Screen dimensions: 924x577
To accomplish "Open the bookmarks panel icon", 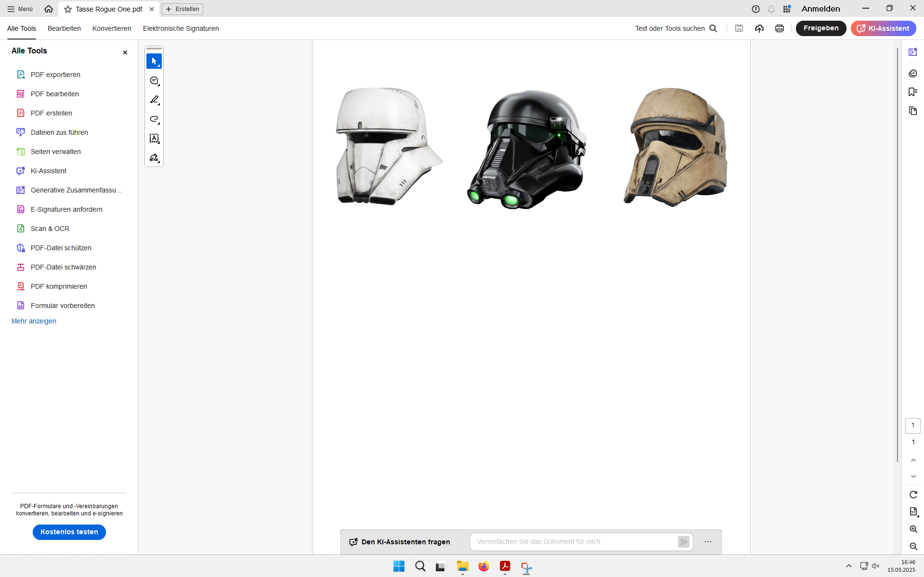I will (x=913, y=92).
